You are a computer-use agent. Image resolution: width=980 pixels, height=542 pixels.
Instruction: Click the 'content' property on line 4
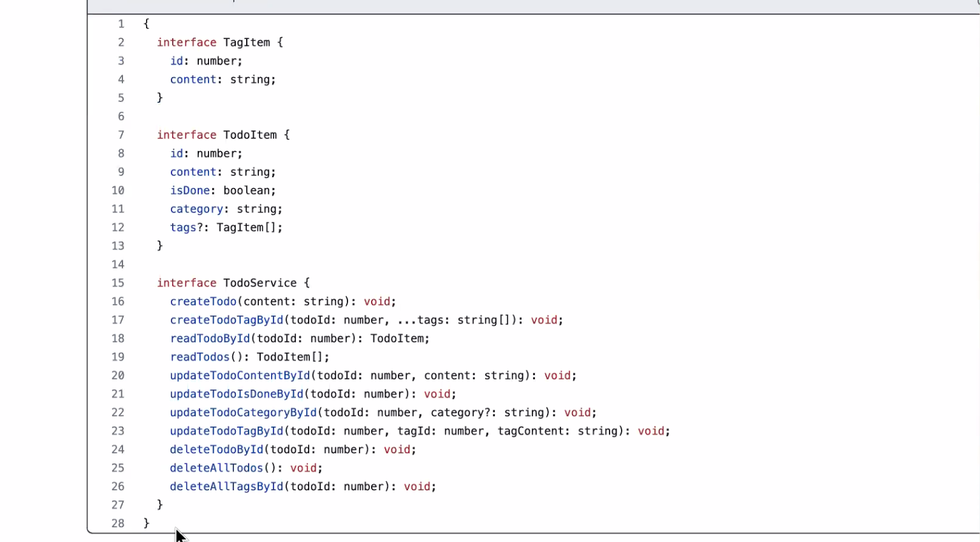[x=193, y=80]
